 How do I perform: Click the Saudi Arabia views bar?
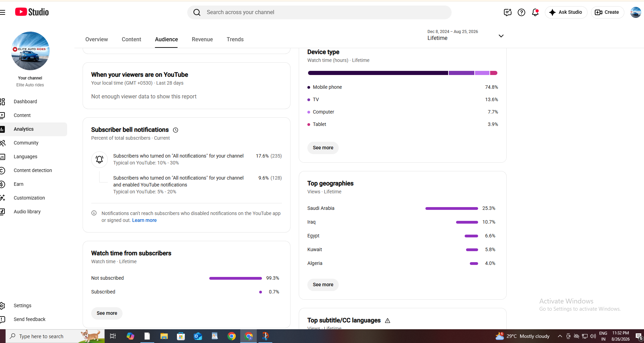point(452,208)
